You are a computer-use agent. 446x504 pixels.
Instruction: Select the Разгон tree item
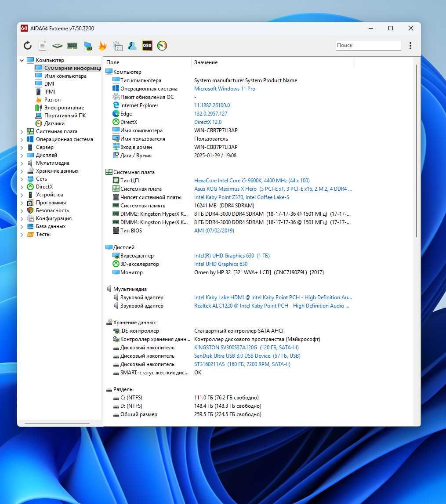coord(48,100)
